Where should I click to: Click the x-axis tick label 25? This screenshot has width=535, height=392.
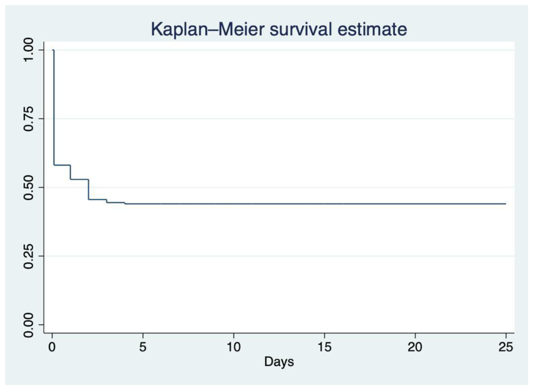point(506,347)
